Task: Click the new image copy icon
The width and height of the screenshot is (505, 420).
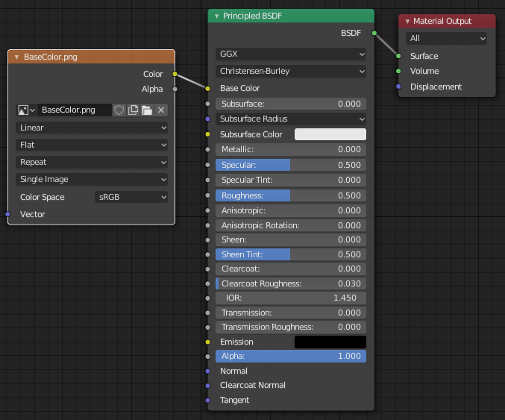Action: point(133,110)
